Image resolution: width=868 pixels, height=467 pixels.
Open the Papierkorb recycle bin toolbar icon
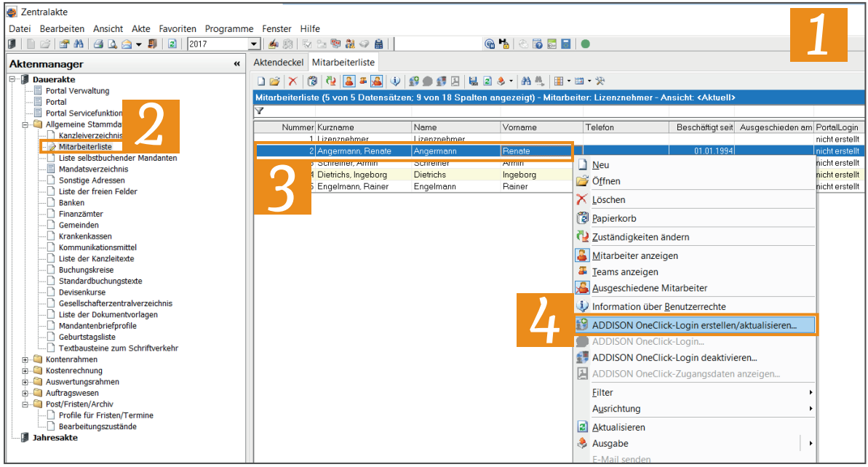(x=312, y=81)
